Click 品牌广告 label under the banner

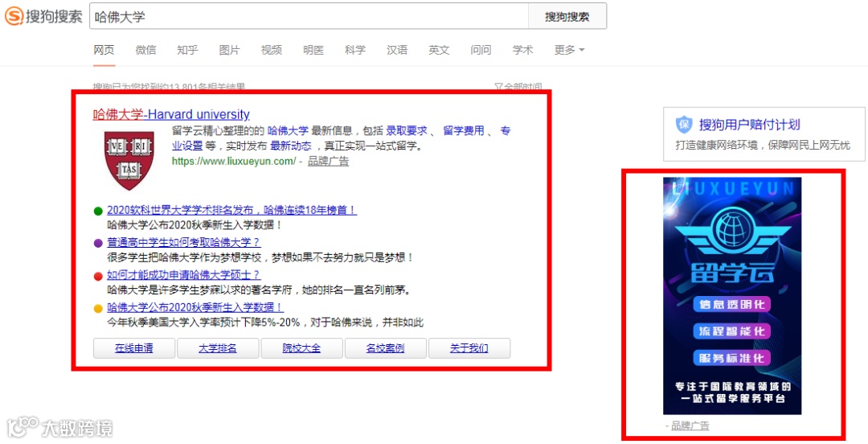[x=690, y=425]
